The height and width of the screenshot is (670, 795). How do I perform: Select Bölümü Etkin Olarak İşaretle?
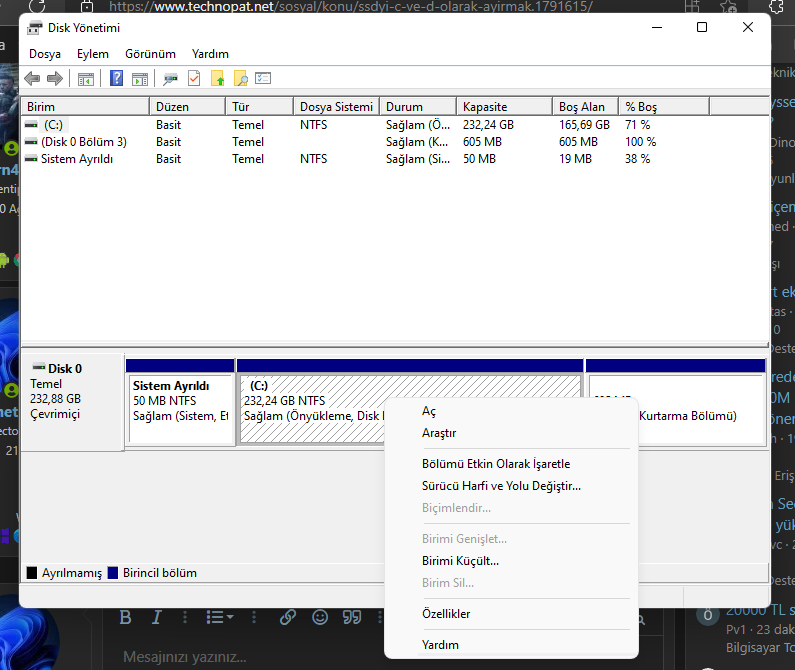[x=511, y=464]
